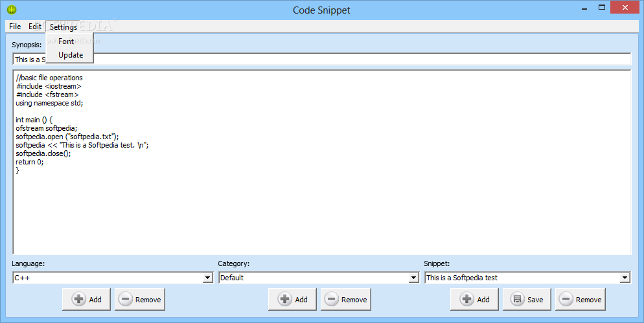
Task: Add a new snippet
Action: (x=474, y=299)
